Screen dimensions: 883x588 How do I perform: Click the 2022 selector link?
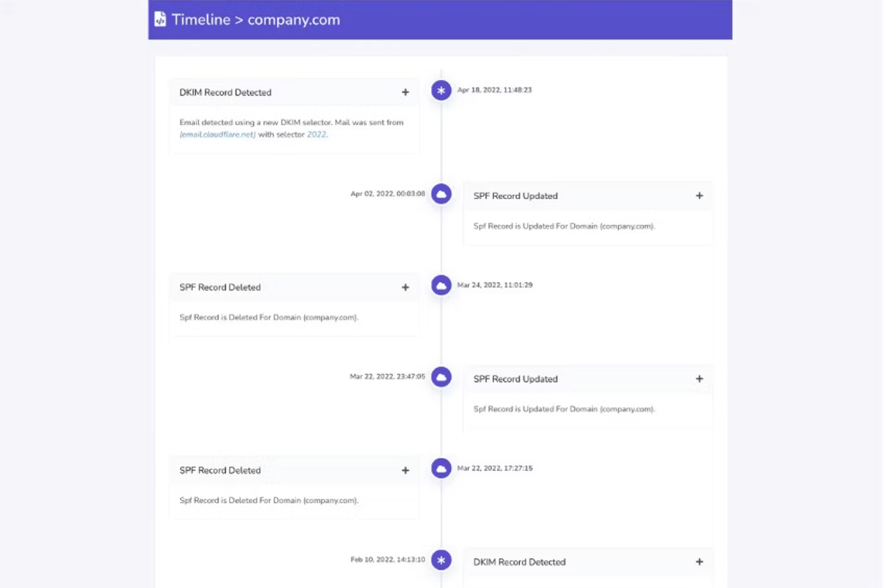tap(316, 134)
